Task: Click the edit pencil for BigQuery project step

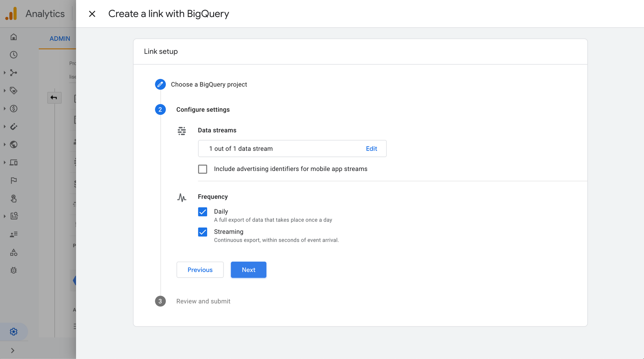Action: point(160,84)
